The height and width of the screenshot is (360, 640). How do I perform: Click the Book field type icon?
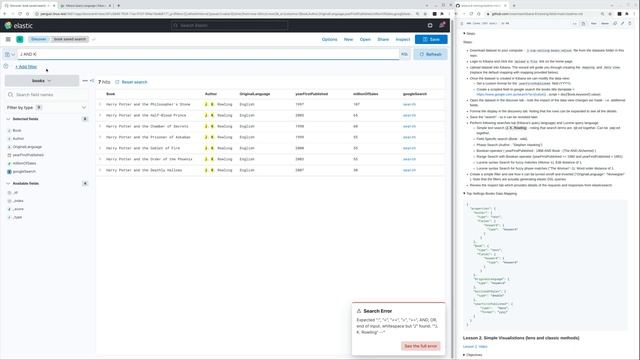coord(9,131)
